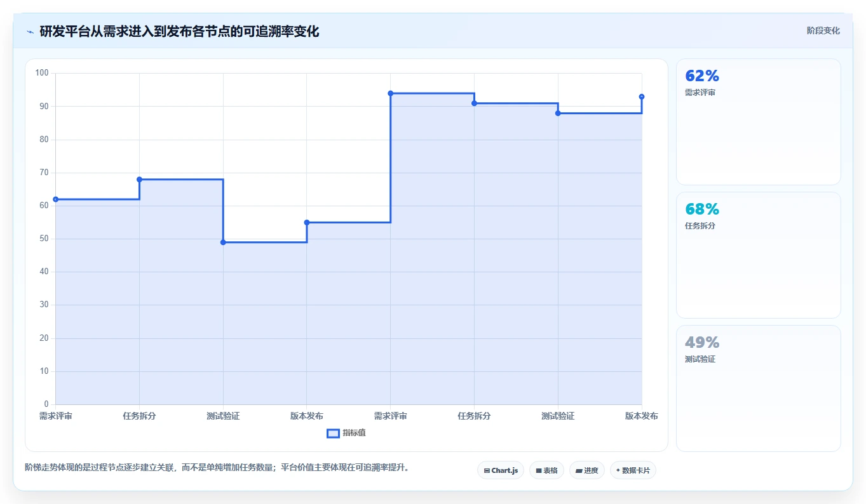
Task: Click the chart data point at value 94
Action: (x=391, y=93)
